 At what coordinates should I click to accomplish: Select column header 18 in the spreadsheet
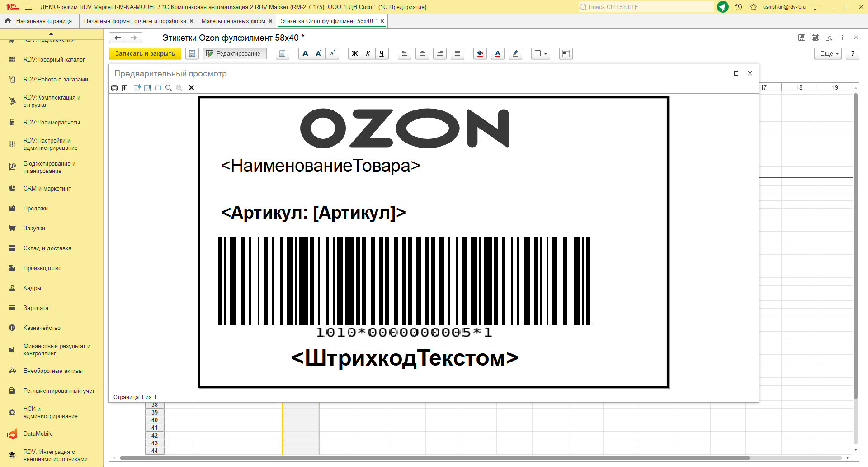[x=799, y=87]
